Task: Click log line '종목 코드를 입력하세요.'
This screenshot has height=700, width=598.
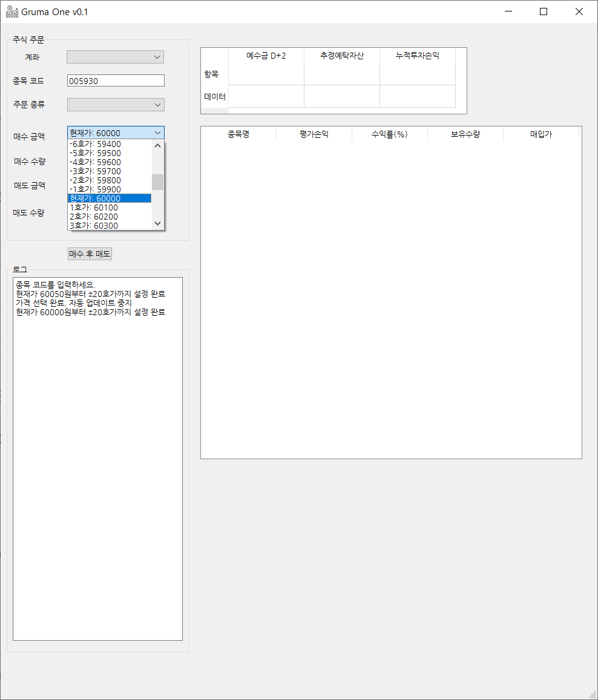Action: (x=55, y=284)
